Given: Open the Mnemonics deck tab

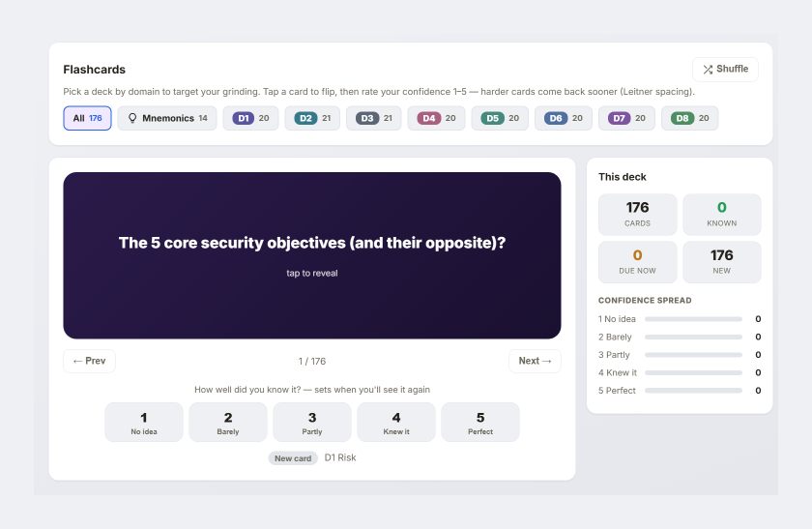Looking at the screenshot, I should click(x=167, y=118).
